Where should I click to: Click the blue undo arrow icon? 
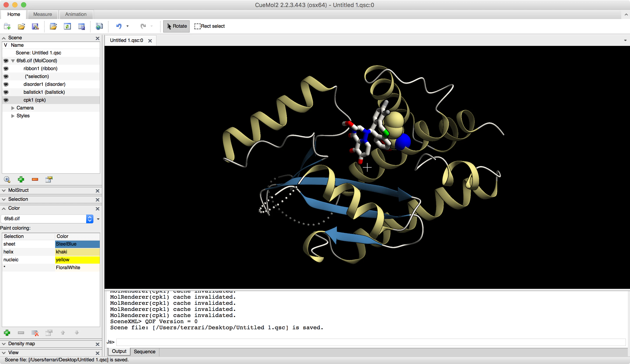click(119, 26)
